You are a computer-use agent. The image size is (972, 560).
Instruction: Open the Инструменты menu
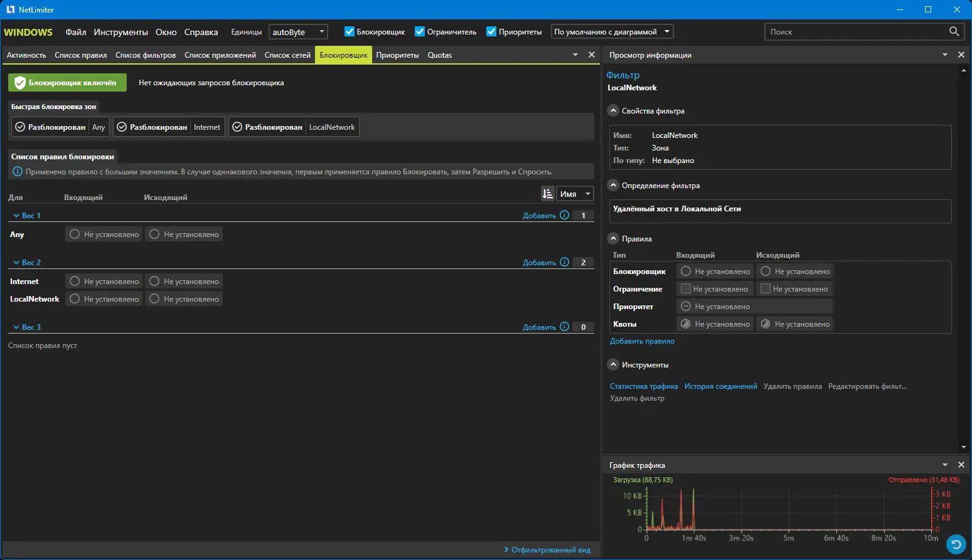point(120,32)
